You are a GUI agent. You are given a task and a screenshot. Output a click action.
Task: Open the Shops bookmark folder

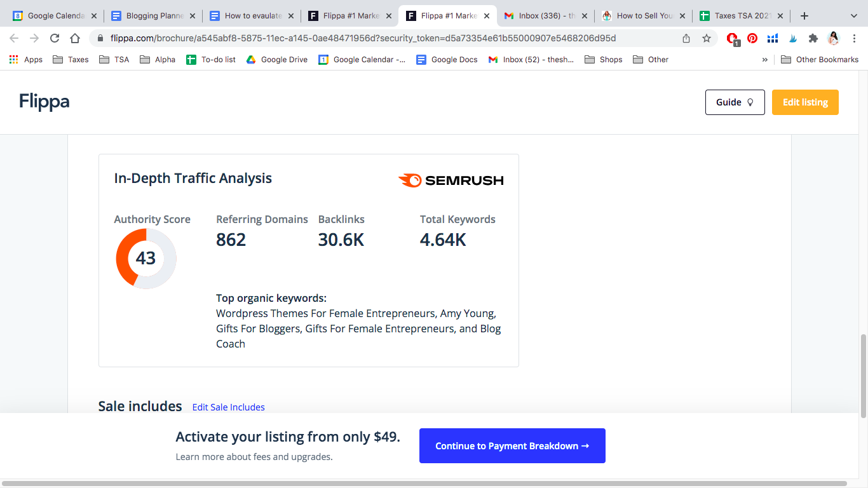point(603,60)
